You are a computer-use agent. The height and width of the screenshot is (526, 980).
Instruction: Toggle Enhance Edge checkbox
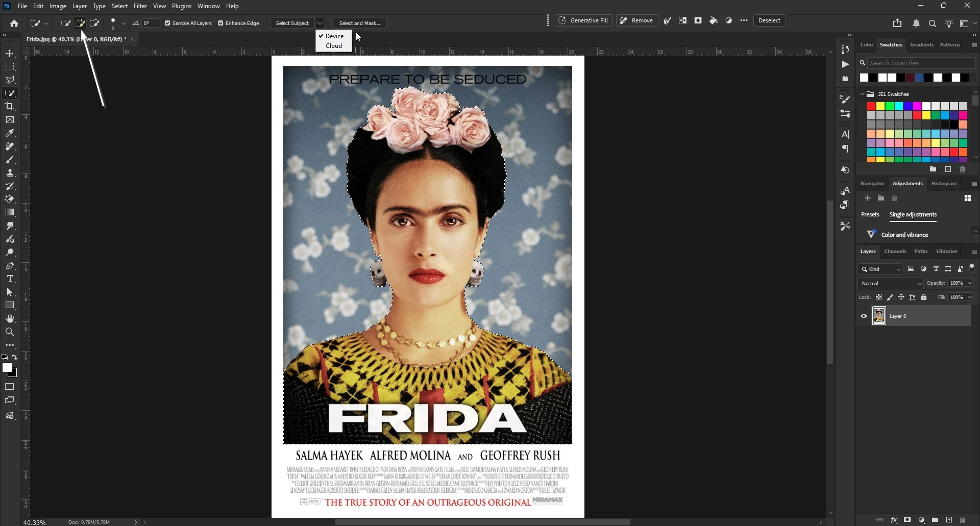(220, 23)
